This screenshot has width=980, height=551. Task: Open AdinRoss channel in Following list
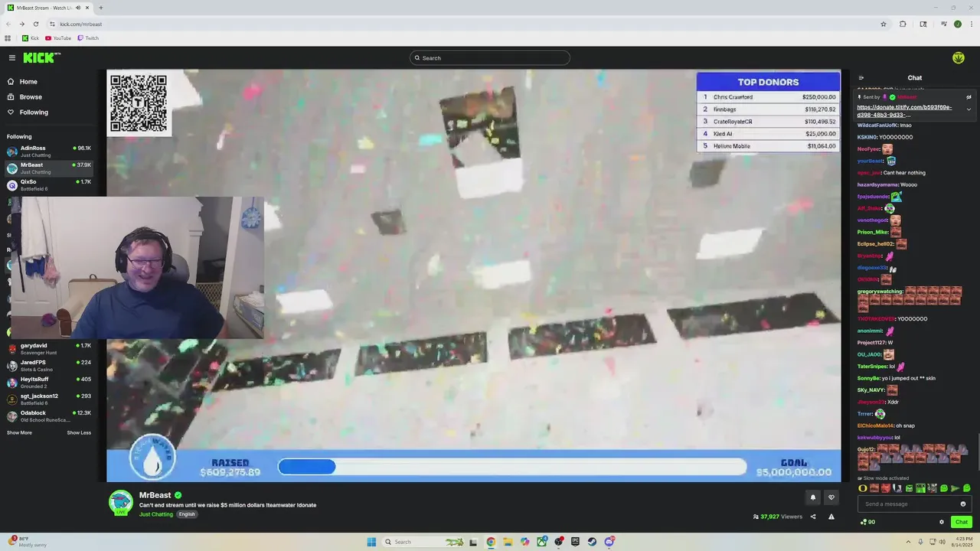[49, 151]
